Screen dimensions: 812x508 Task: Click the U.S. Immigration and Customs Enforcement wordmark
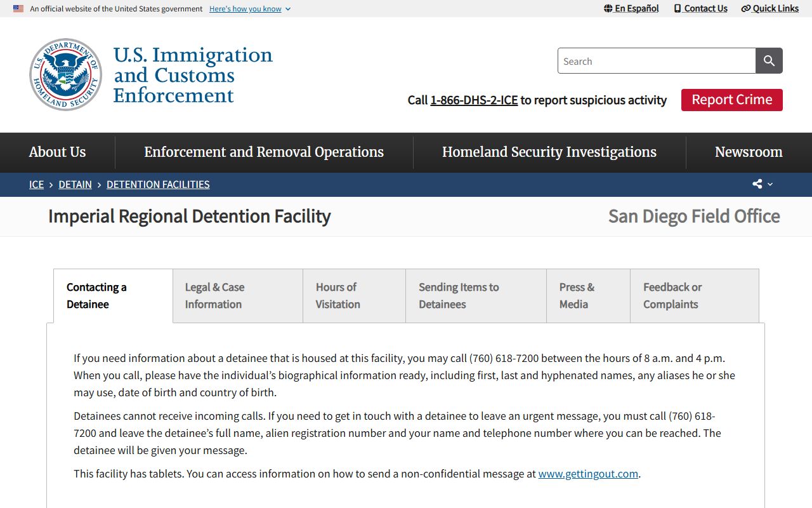pos(193,75)
